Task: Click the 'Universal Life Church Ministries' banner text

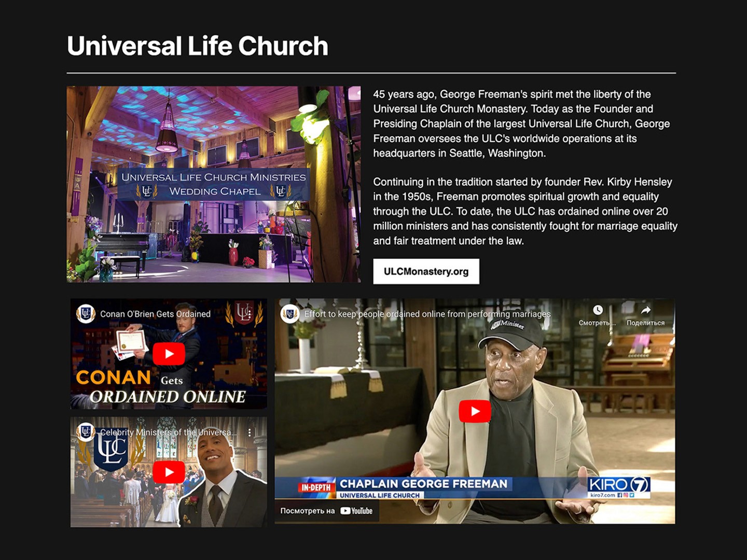Action: coord(214,177)
